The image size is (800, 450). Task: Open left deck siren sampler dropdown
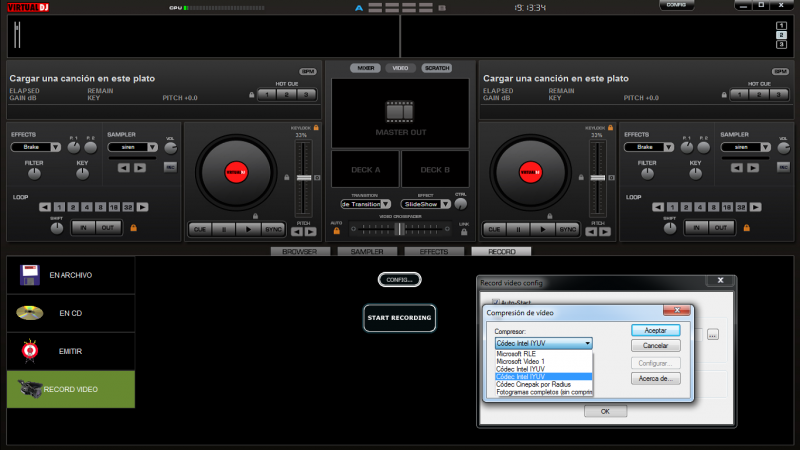[153, 147]
